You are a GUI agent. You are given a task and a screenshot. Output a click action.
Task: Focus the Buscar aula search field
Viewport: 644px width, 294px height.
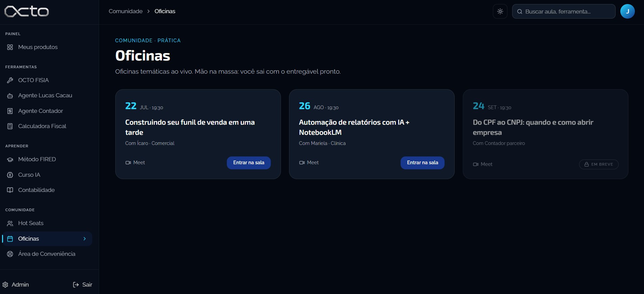pyautogui.click(x=564, y=11)
